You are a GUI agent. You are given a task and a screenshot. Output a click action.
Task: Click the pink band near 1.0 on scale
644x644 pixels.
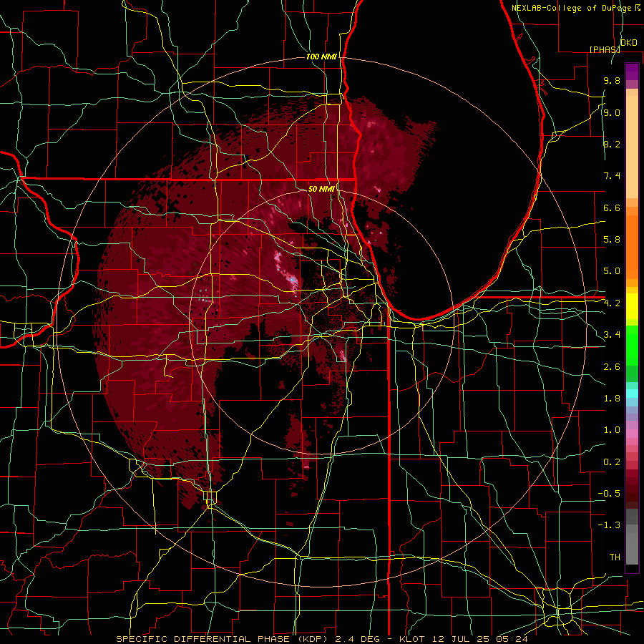[x=632, y=434]
